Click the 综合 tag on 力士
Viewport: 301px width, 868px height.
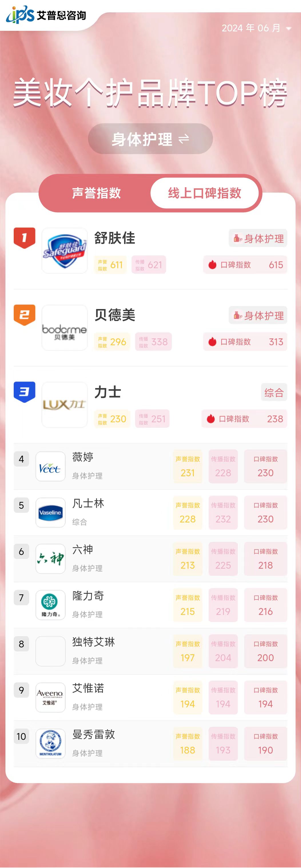point(274,392)
